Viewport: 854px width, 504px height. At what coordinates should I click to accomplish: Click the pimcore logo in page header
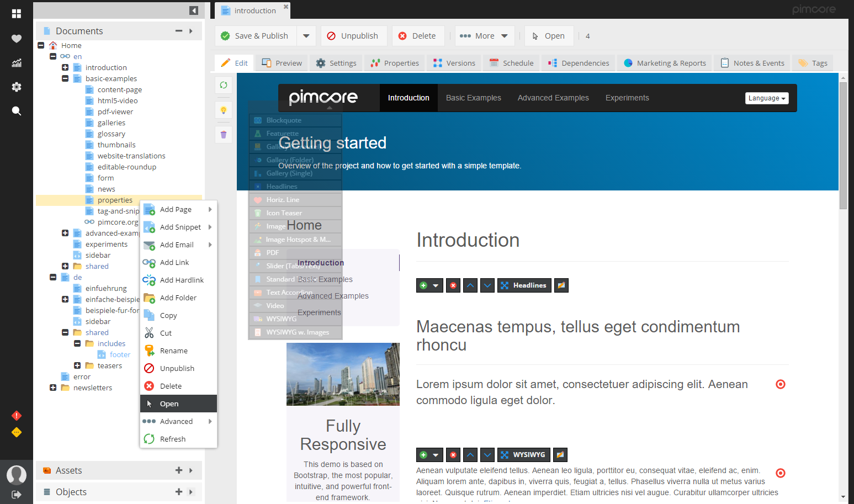(323, 98)
